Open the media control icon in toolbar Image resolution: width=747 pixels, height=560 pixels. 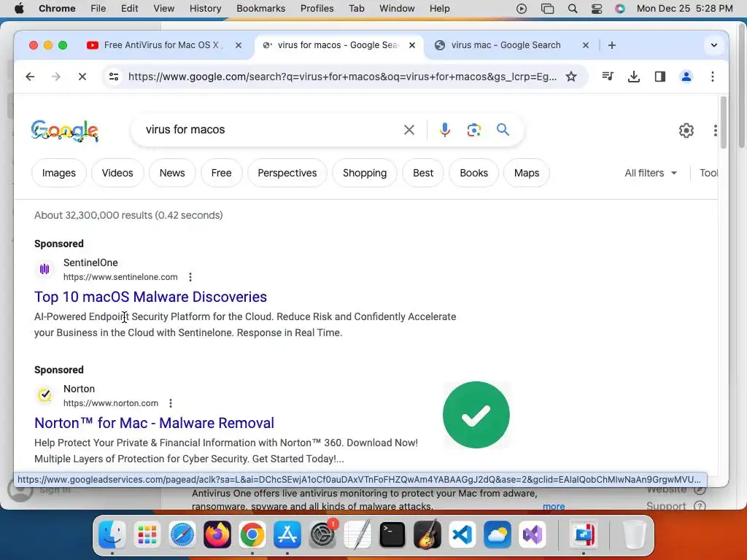tap(608, 76)
